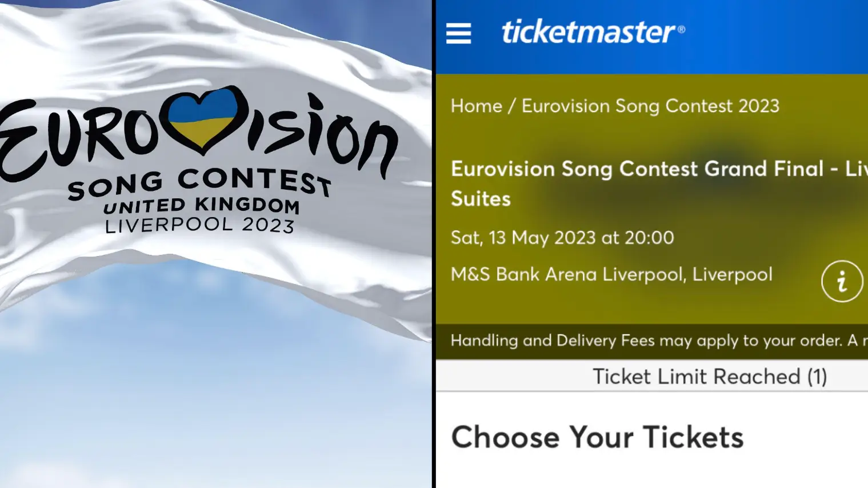
Task: Click the Sat, 13 May 2023 date
Action: tap(562, 238)
